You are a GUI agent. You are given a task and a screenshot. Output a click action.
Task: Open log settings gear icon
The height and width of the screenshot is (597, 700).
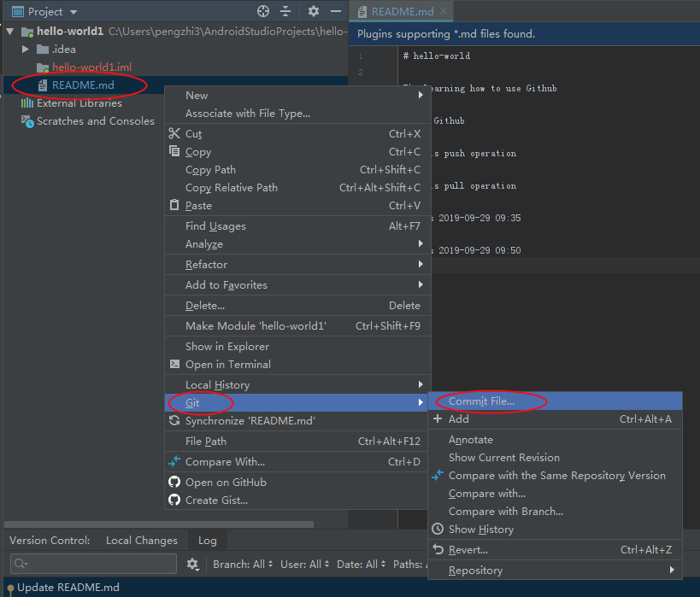tap(192, 564)
